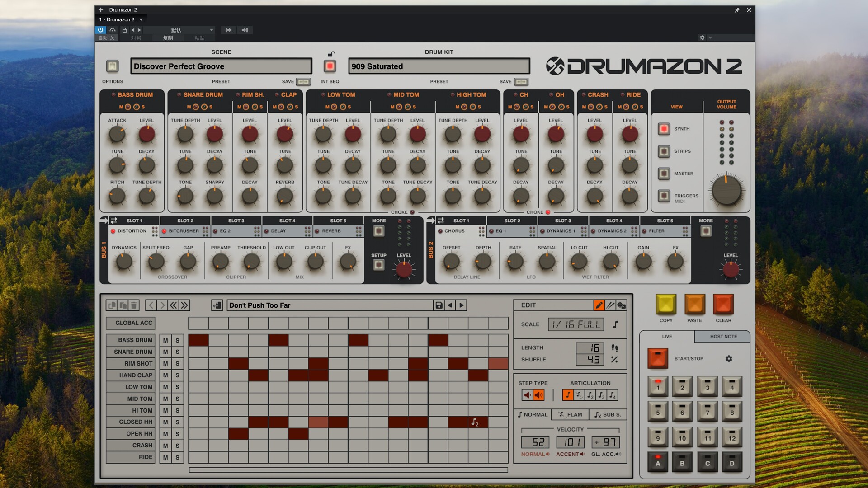Click the pattern paste icon in sequencer toolbar

tap(123, 305)
